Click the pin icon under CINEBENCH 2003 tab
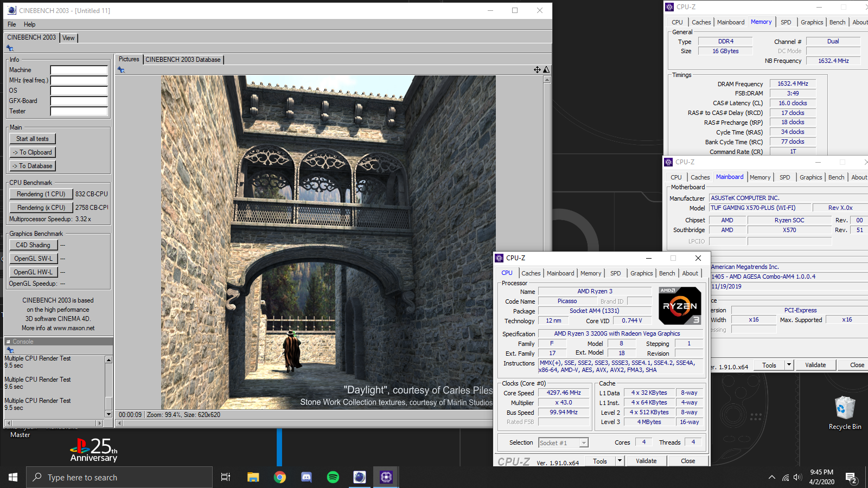Viewport: 868px width, 488px height. pos(10,48)
